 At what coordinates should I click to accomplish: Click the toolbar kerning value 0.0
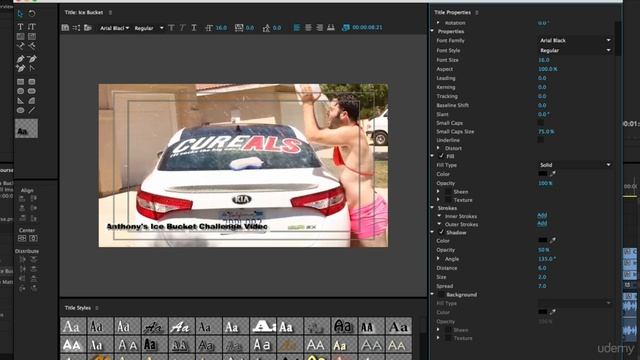click(x=249, y=28)
